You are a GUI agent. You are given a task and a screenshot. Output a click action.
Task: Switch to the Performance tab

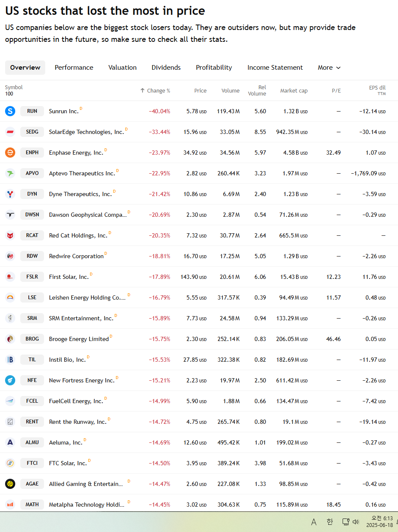[x=74, y=68]
